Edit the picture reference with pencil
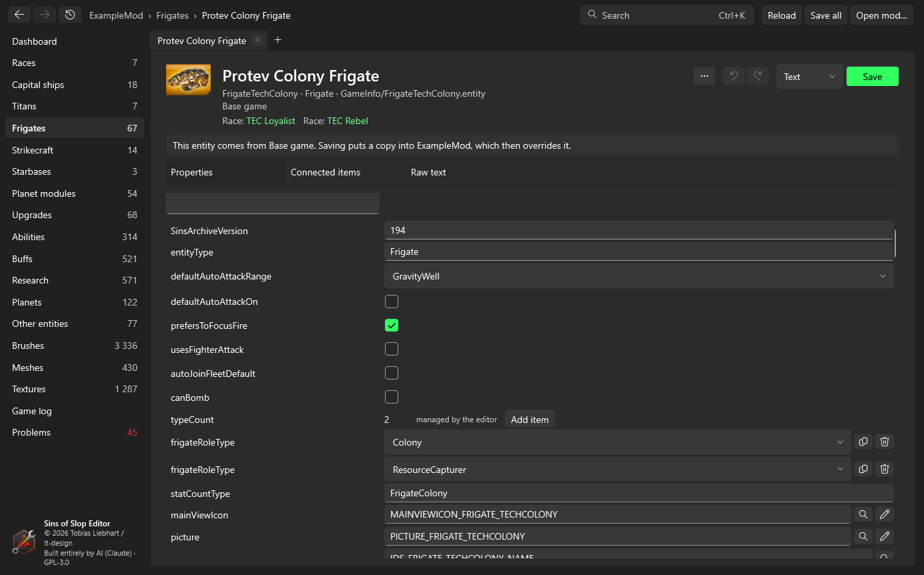This screenshot has width=924, height=575. (x=885, y=536)
